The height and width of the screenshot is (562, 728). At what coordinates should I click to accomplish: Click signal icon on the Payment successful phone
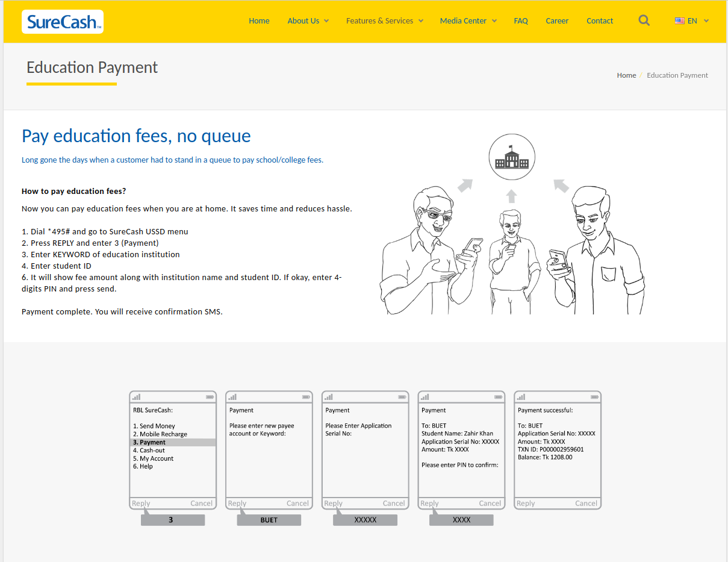point(521,397)
